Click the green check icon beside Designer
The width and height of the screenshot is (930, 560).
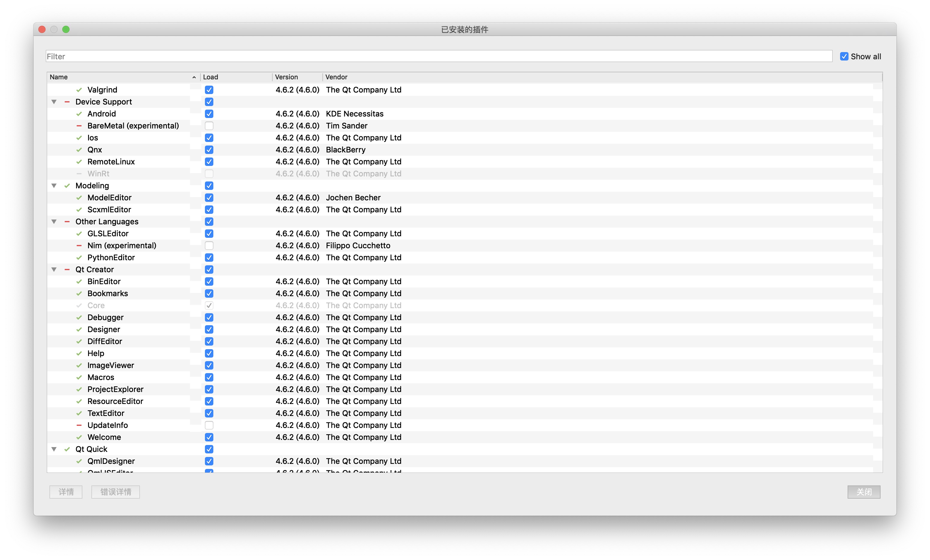point(79,329)
